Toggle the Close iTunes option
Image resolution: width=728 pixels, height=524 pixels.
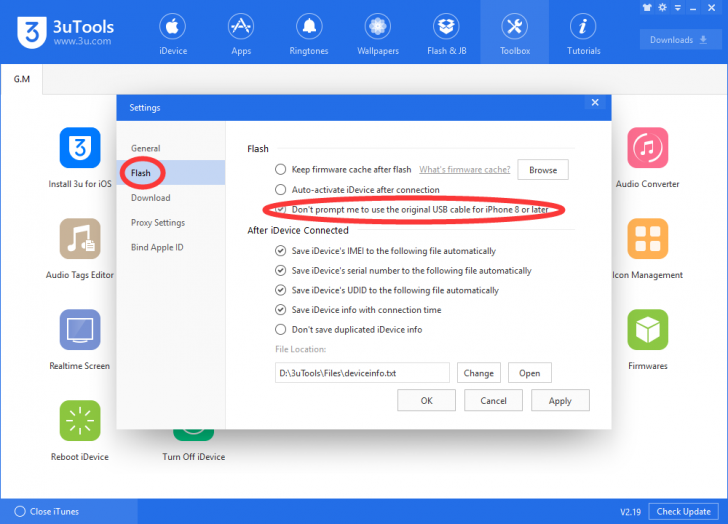20,511
